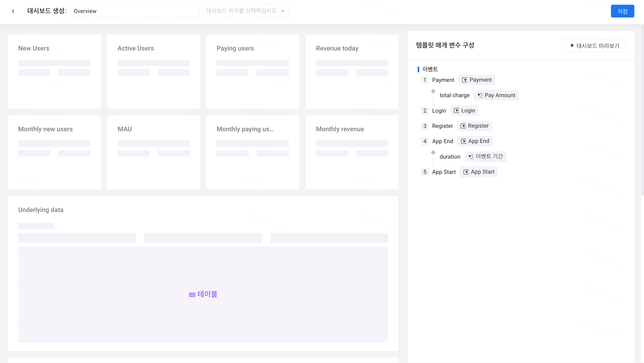Click the event icon inside App Start tag
This screenshot has height=363, width=644.
coord(466,172)
